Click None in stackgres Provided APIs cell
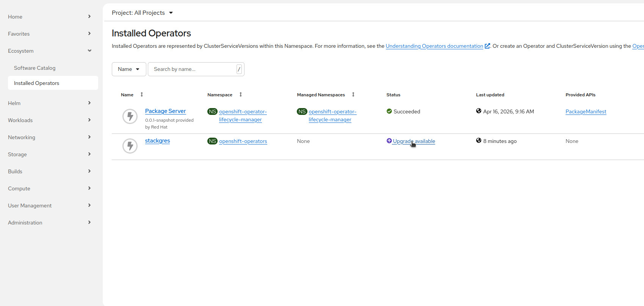 (572, 141)
